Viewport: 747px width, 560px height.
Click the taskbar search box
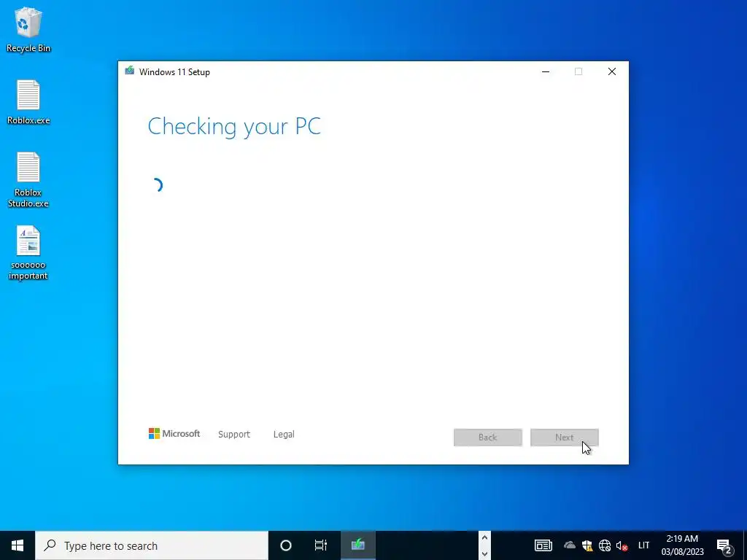(x=152, y=545)
